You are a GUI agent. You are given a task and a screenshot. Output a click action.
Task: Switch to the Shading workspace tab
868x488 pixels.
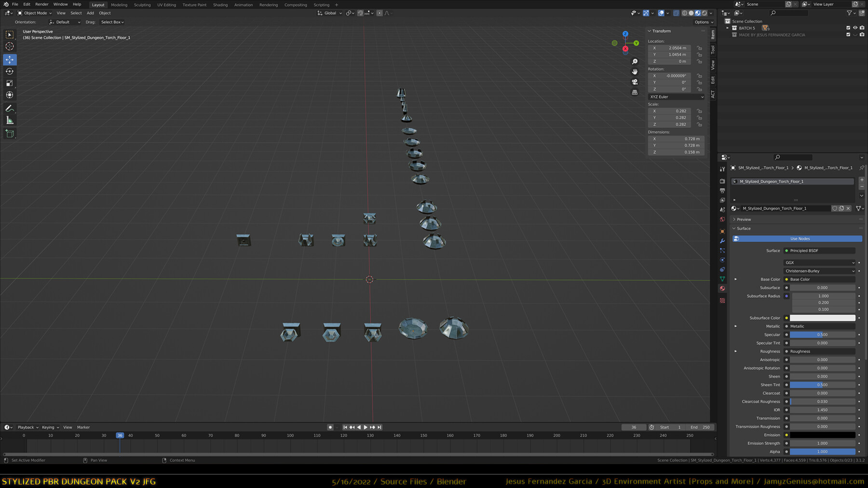pyautogui.click(x=220, y=5)
